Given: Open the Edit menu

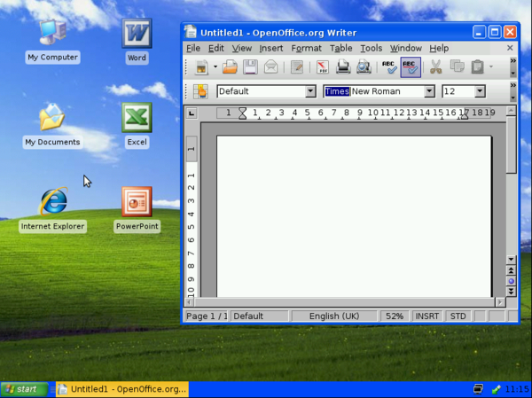Looking at the screenshot, I should click(216, 48).
